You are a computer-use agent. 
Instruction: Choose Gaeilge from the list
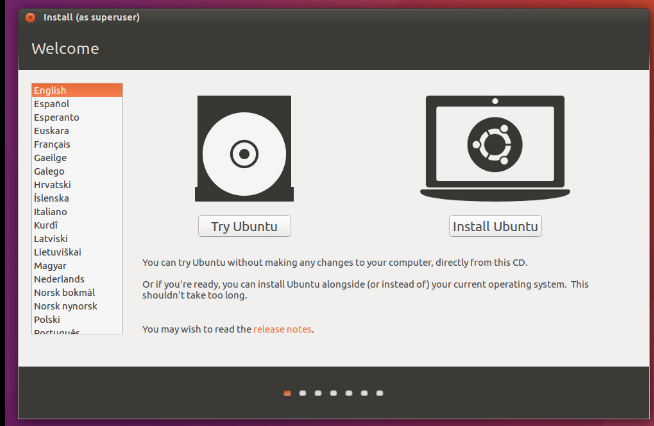77,158
